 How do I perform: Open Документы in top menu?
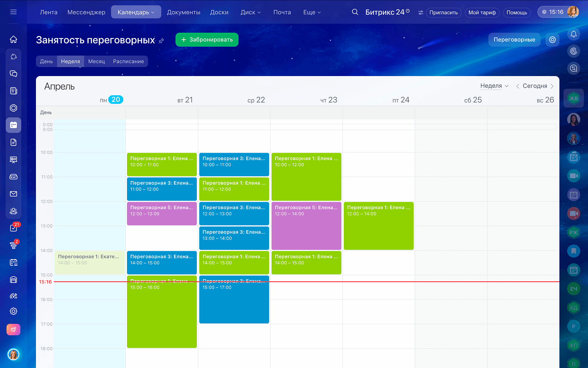[x=184, y=12]
